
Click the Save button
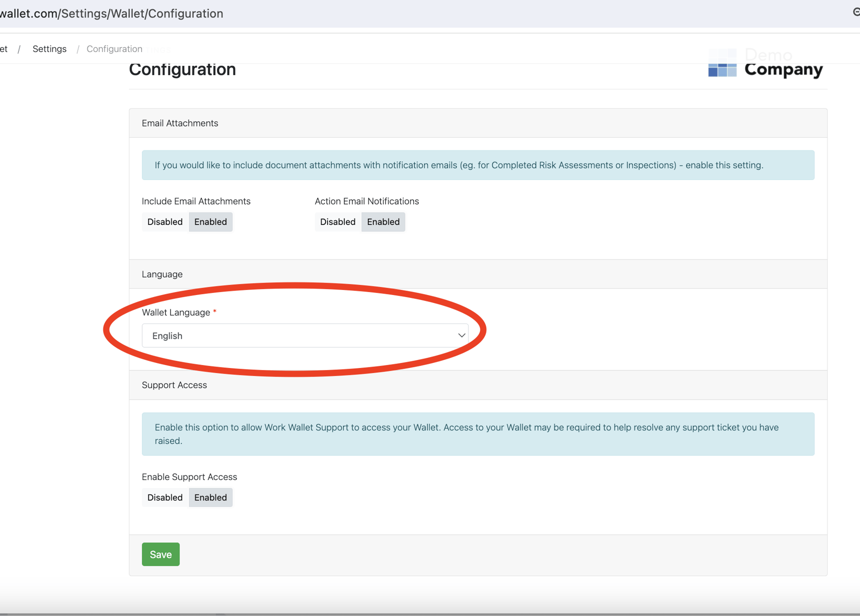click(160, 554)
